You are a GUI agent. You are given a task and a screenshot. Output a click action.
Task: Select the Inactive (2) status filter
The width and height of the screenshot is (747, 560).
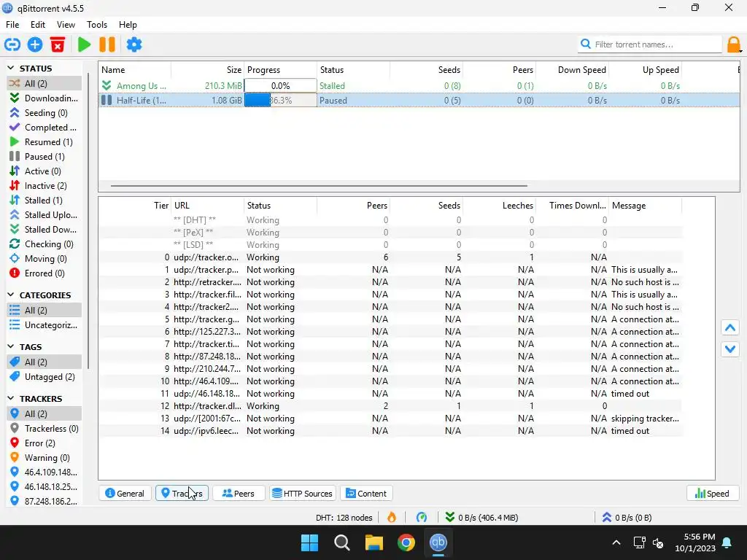click(x=44, y=186)
